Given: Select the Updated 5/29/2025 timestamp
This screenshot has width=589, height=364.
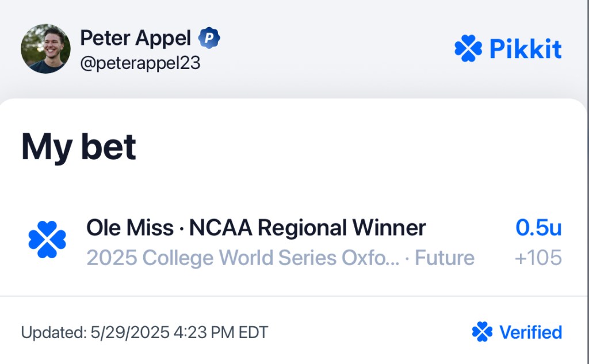Looking at the screenshot, I should 144,332.
